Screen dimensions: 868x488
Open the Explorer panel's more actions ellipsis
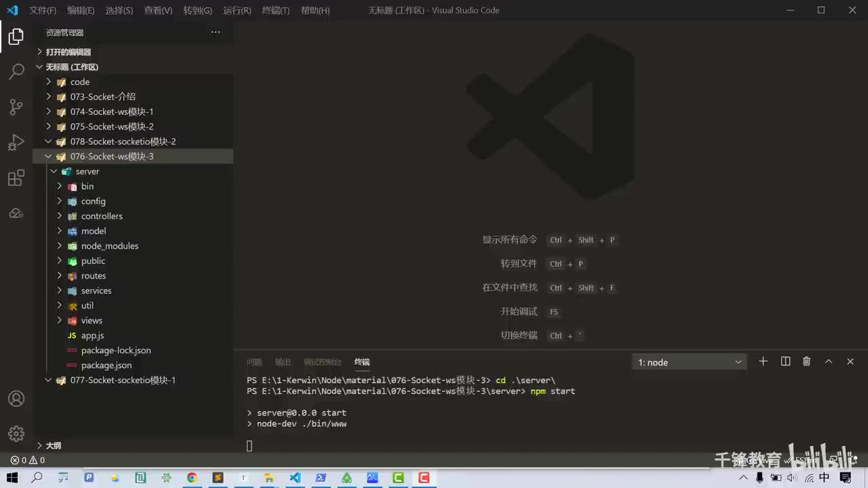point(216,32)
